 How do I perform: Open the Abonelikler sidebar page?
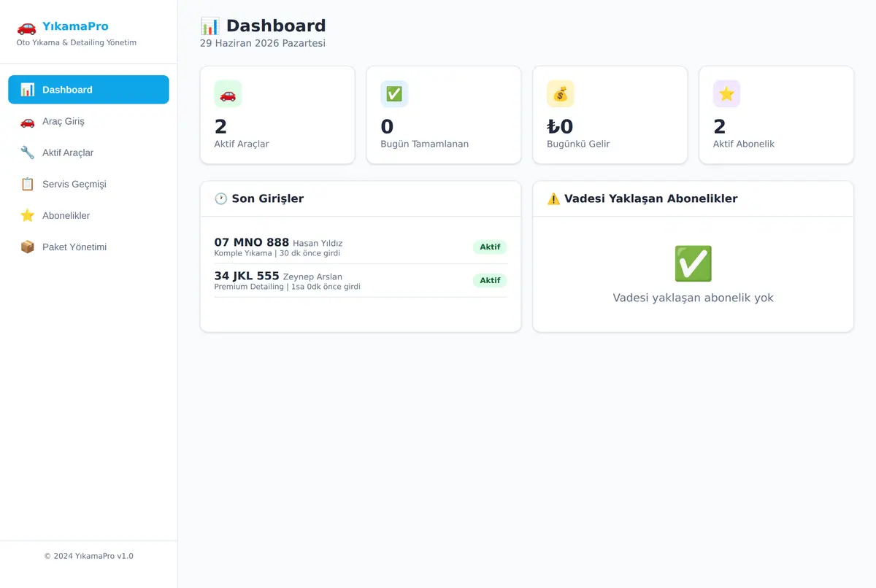tap(88, 215)
